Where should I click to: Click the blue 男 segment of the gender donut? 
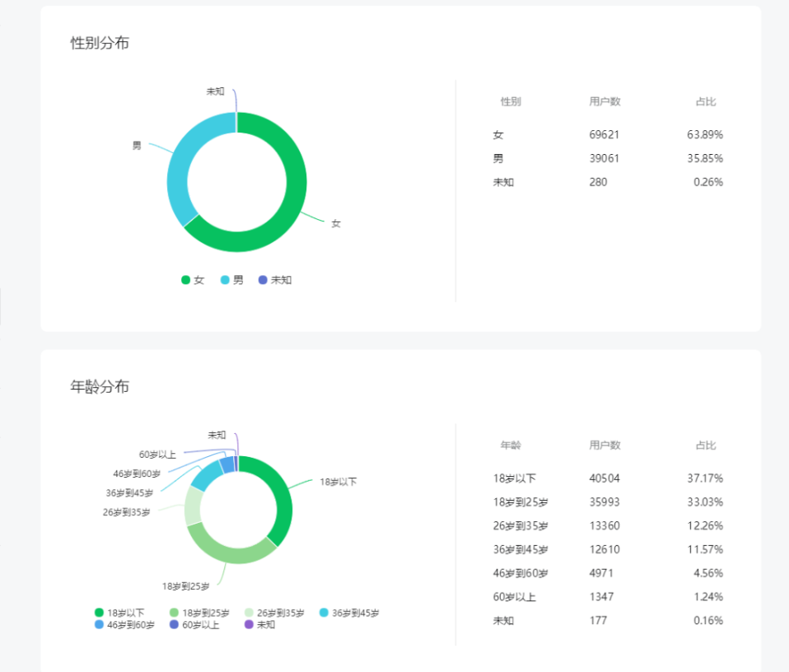pos(180,166)
